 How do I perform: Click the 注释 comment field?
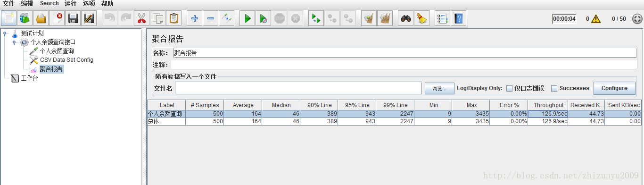point(404,64)
